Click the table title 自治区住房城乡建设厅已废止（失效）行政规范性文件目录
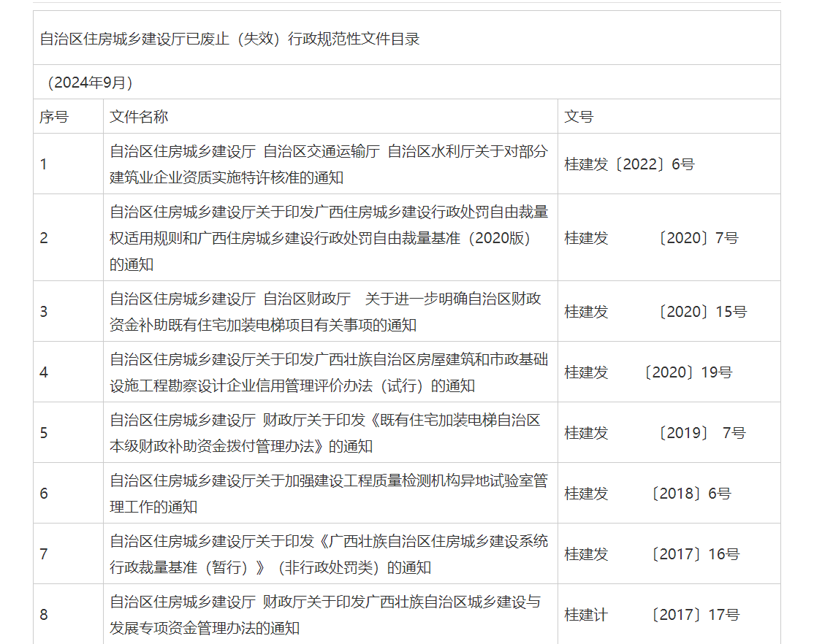This screenshot has height=644, width=814. 229,39
